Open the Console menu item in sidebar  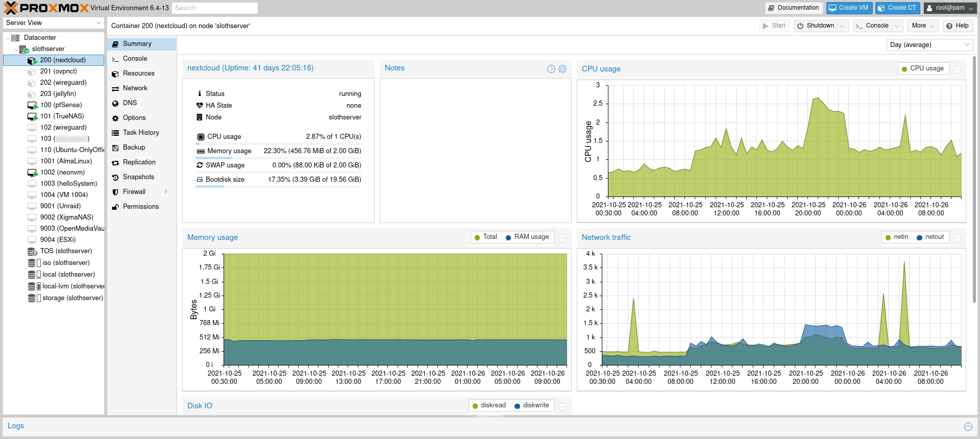(x=141, y=59)
